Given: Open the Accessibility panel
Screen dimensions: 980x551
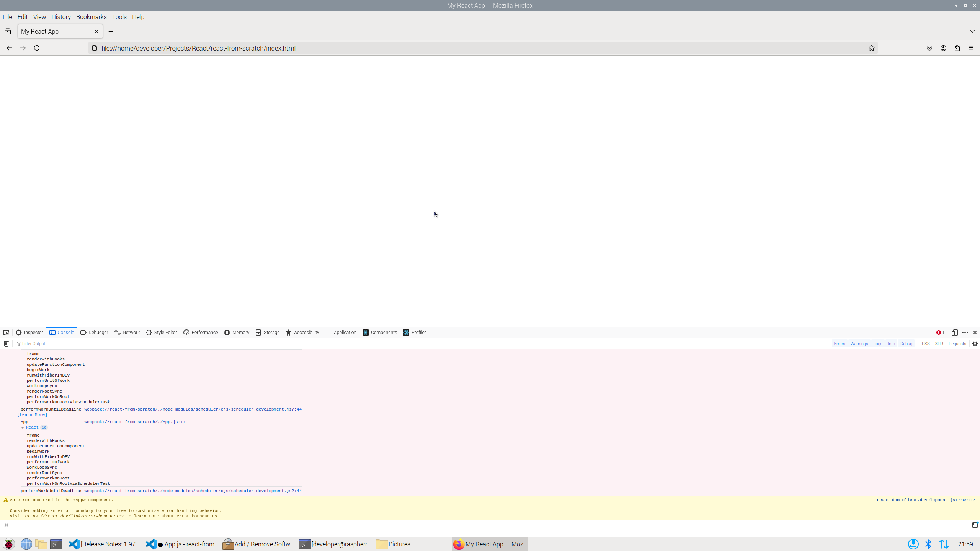Looking at the screenshot, I should 302,333.
